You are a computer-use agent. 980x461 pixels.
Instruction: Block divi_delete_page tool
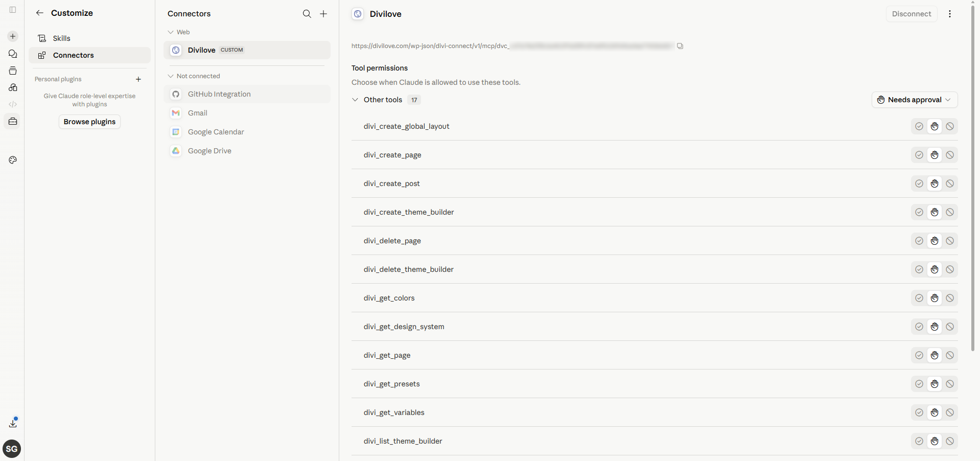point(950,241)
